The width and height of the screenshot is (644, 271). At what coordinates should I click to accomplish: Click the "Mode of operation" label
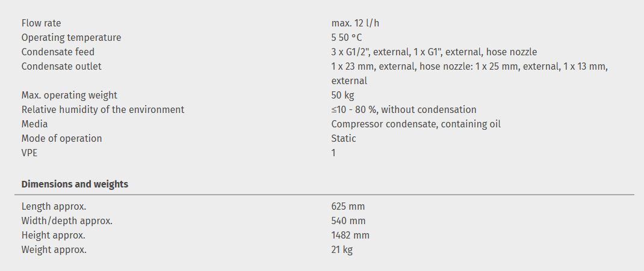point(61,139)
